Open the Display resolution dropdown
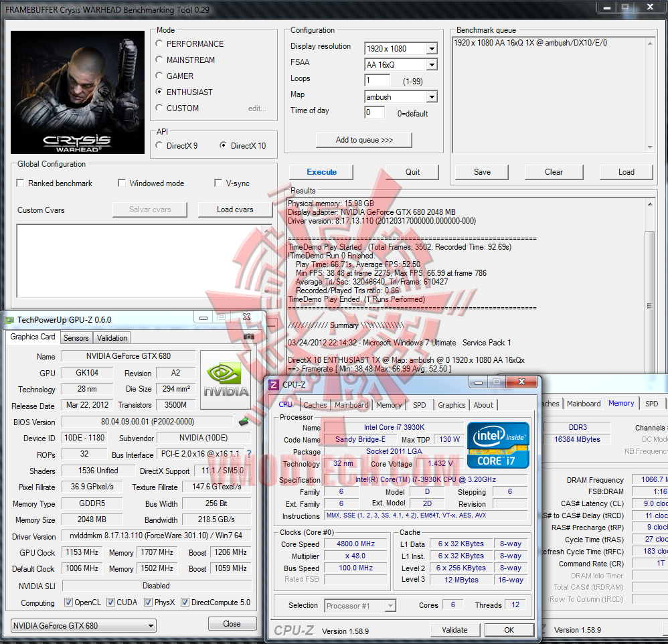 tap(401, 49)
